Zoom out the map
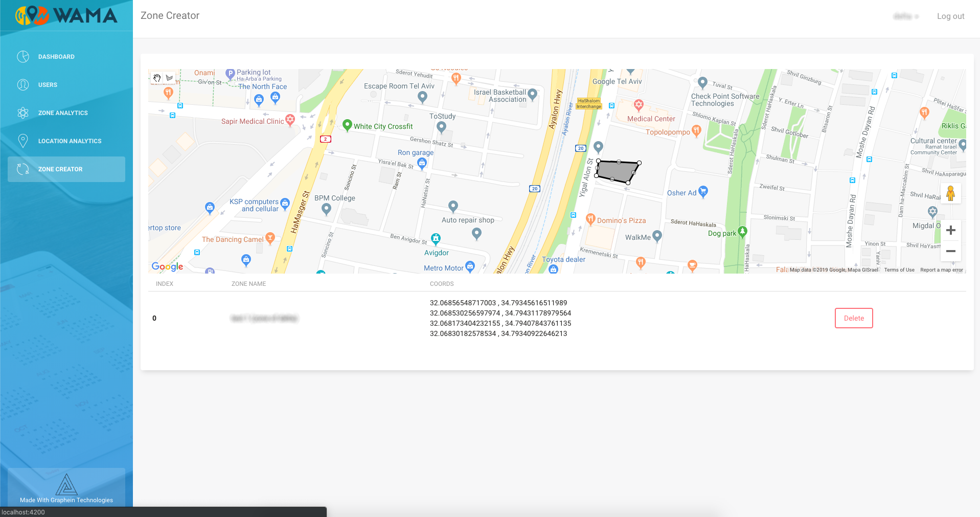 (x=951, y=251)
